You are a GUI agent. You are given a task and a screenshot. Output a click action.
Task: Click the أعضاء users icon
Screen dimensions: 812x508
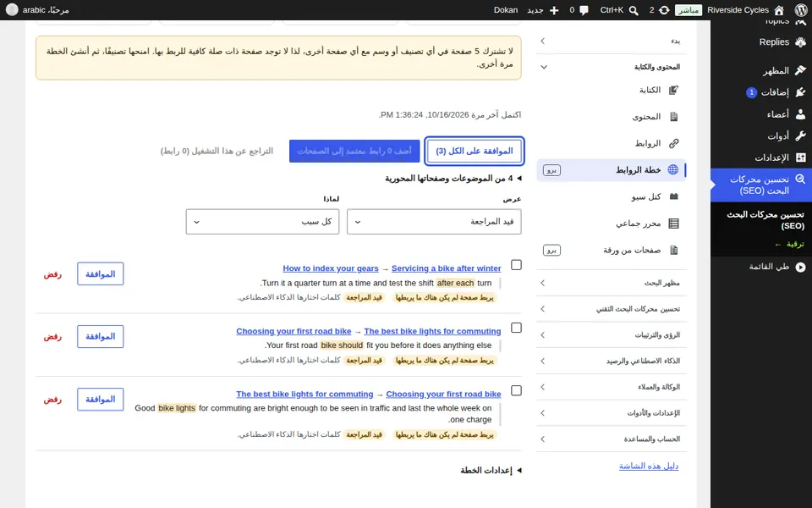pos(801,114)
